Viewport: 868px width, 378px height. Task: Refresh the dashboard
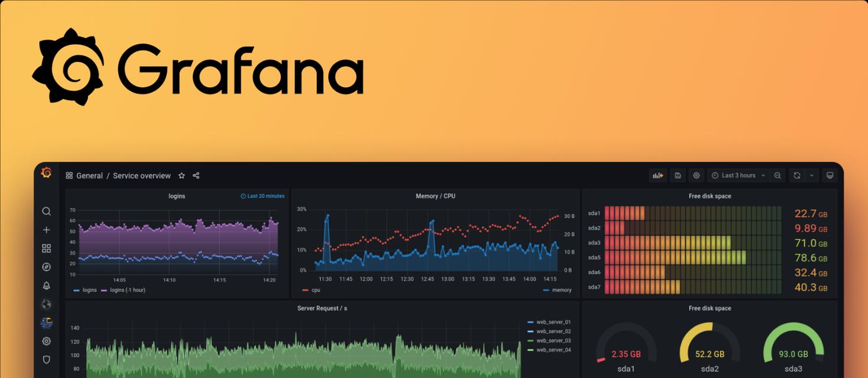click(x=797, y=175)
